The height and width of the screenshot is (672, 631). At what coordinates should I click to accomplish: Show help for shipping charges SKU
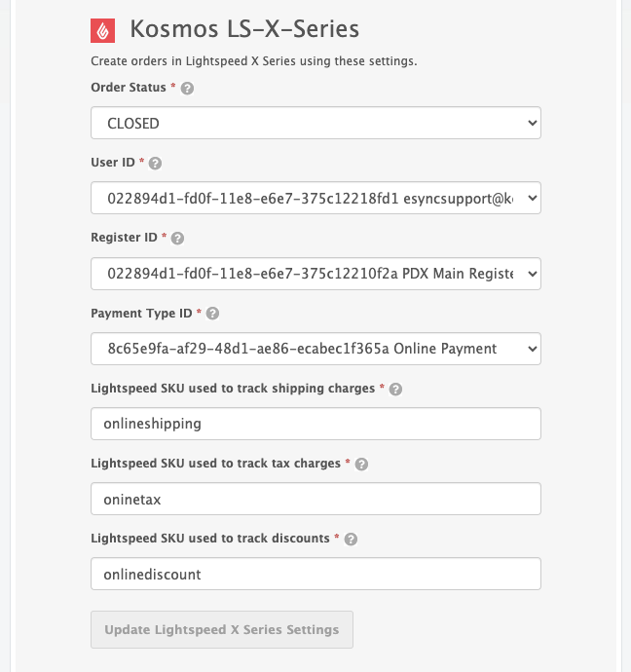(395, 389)
